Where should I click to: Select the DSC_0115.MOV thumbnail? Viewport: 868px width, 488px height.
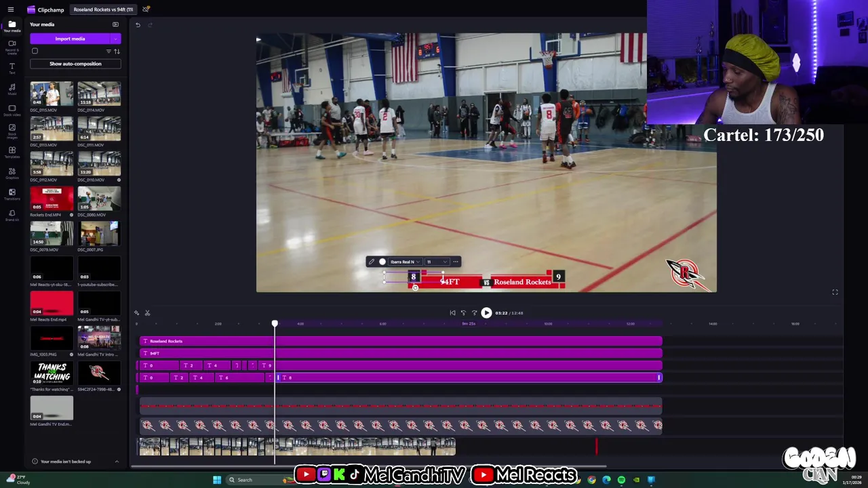52,94
